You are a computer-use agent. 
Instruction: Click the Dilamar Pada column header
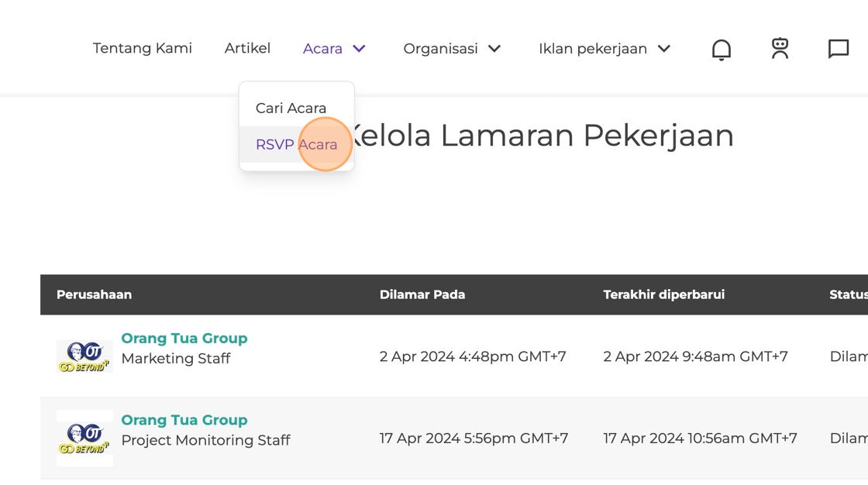tap(422, 294)
